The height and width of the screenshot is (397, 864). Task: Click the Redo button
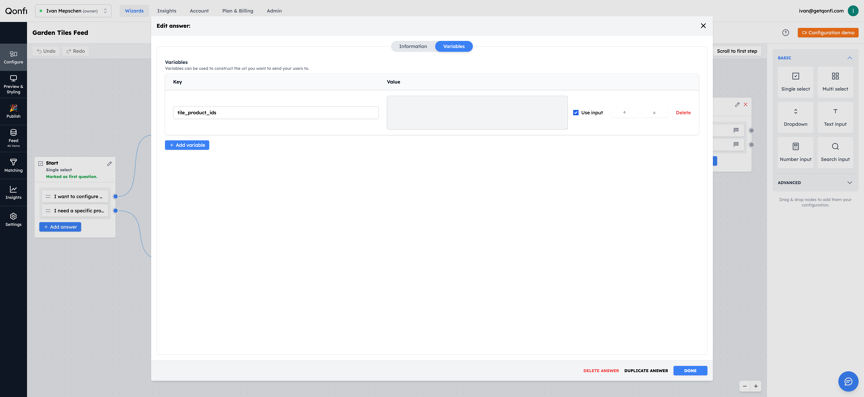(x=75, y=51)
